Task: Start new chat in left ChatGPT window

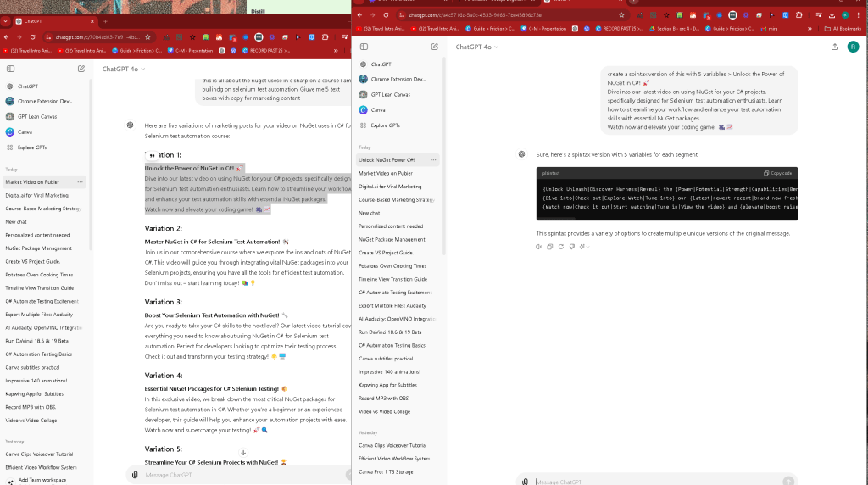Action: [81, 69]
